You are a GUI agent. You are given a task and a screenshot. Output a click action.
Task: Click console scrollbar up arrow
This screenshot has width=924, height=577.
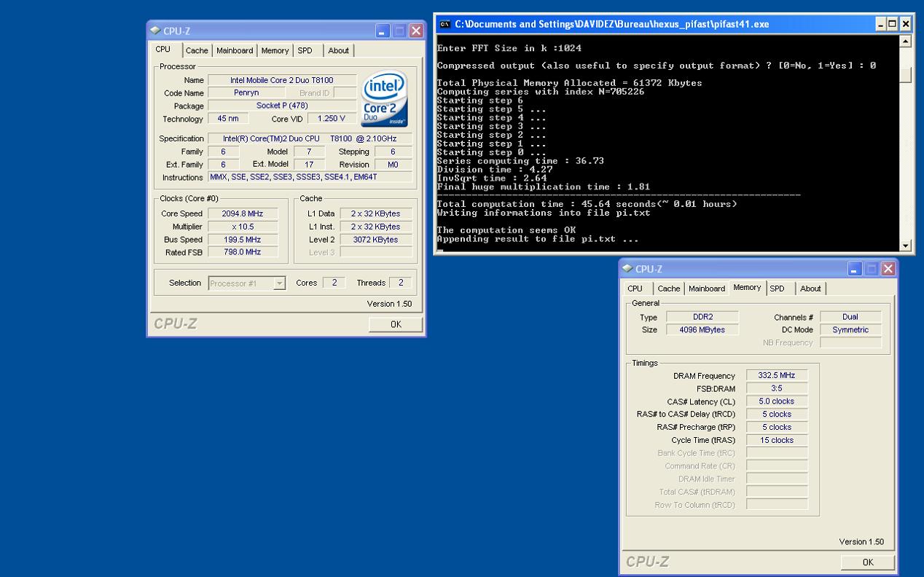(906, 41)
